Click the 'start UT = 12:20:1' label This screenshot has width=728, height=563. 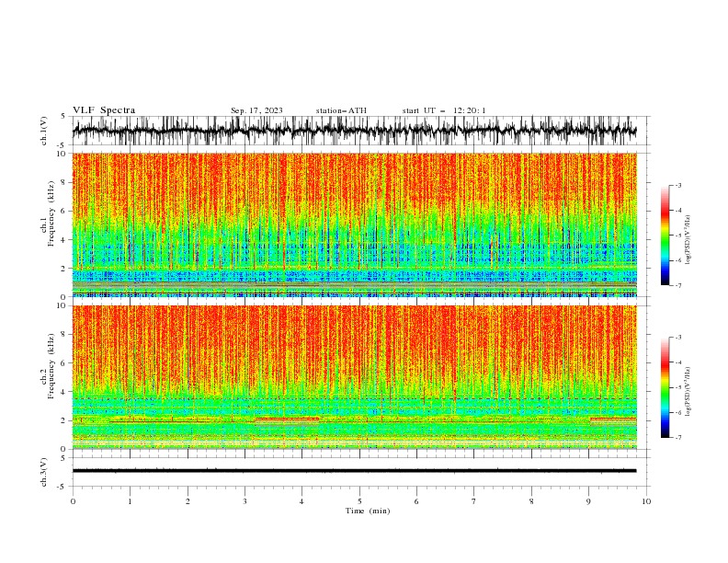[x=444, y=110]
